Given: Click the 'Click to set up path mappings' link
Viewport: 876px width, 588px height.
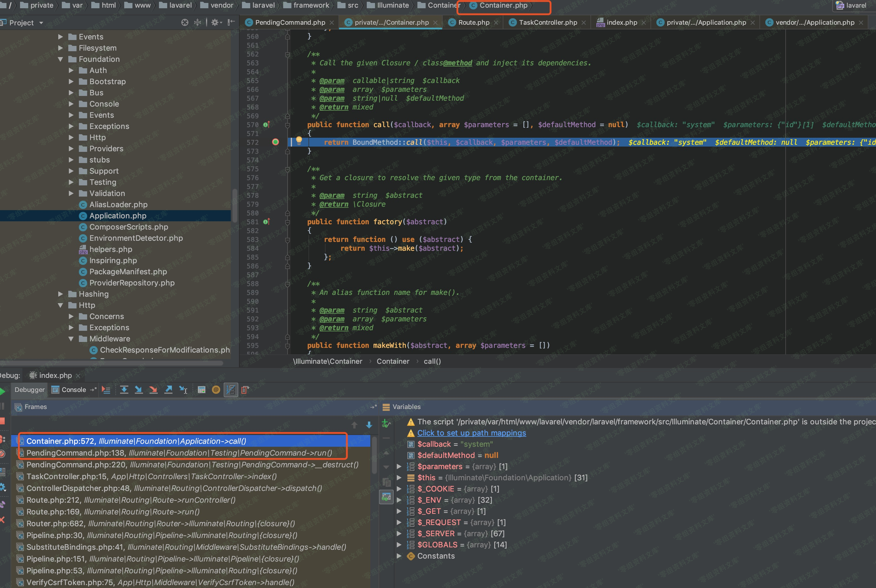Looking at the screenshot, I should [471, 433].
